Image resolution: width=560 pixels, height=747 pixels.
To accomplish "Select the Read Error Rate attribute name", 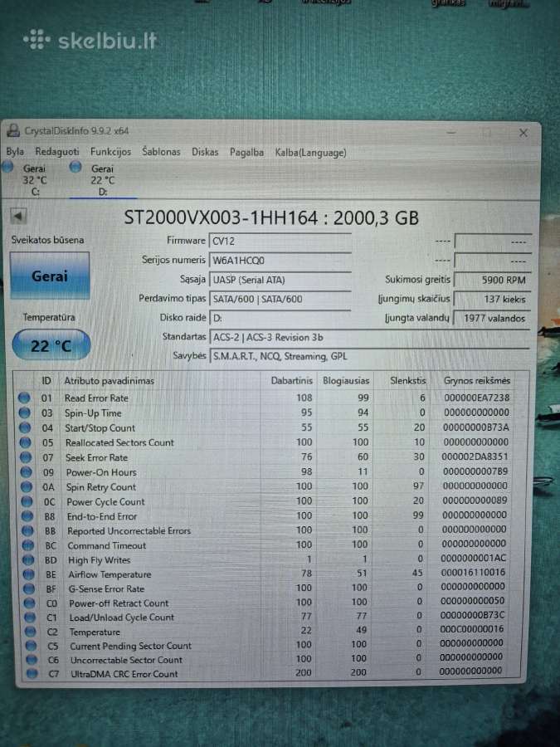I will pyautogui.click(x=97, y=398).
